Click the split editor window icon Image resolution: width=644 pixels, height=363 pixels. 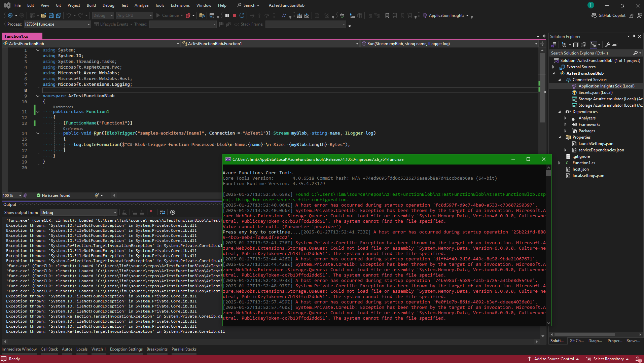pos(542,44)
